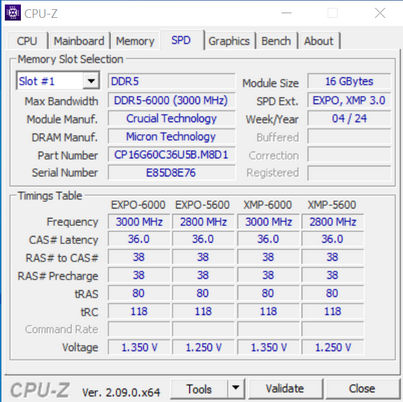This screenshot has width=403, height=402.
Task: Click the Part Number field CP16G60C36U5B.M8D1
Action: click(171, 155)
